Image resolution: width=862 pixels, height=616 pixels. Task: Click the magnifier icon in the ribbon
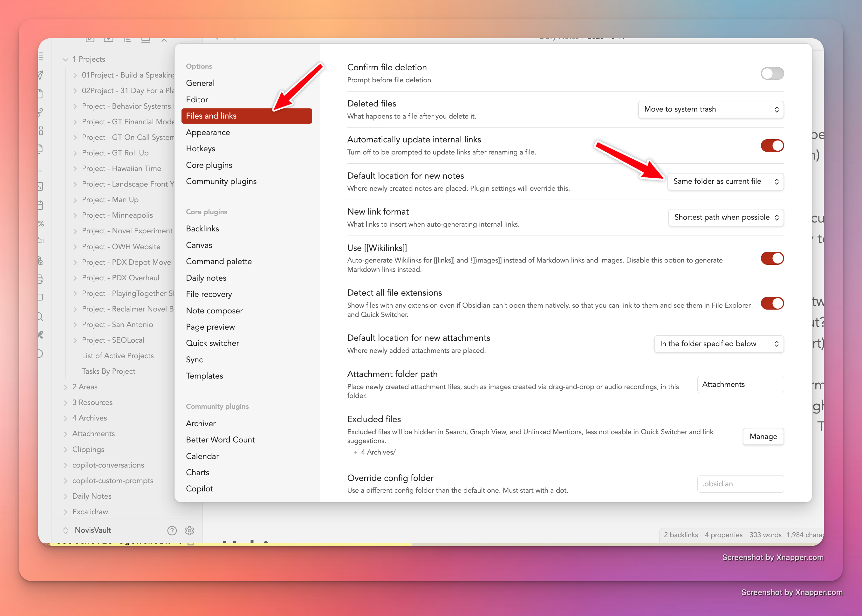click(x=40, y=316)
